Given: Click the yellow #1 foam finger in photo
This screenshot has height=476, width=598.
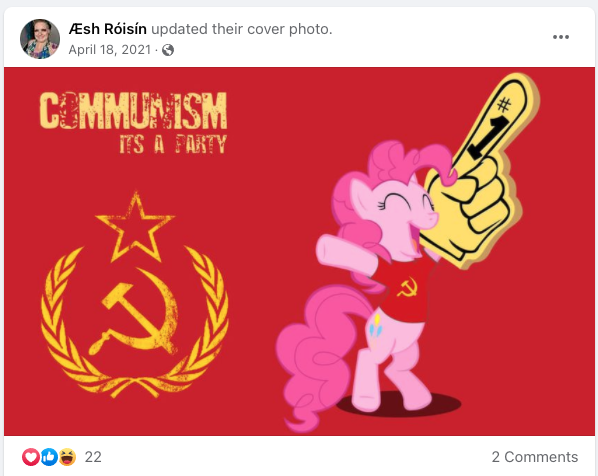Looking at the screenshot, I should coord(482,172).
